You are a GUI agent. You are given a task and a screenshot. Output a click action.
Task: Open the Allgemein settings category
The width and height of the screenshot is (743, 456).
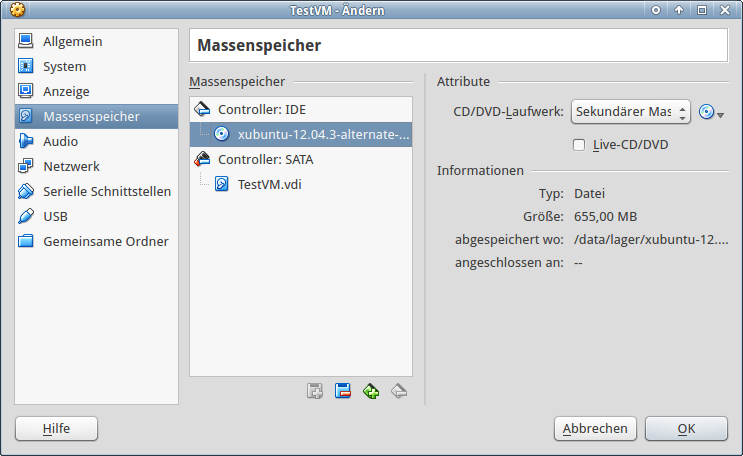[x=72, y=42]
